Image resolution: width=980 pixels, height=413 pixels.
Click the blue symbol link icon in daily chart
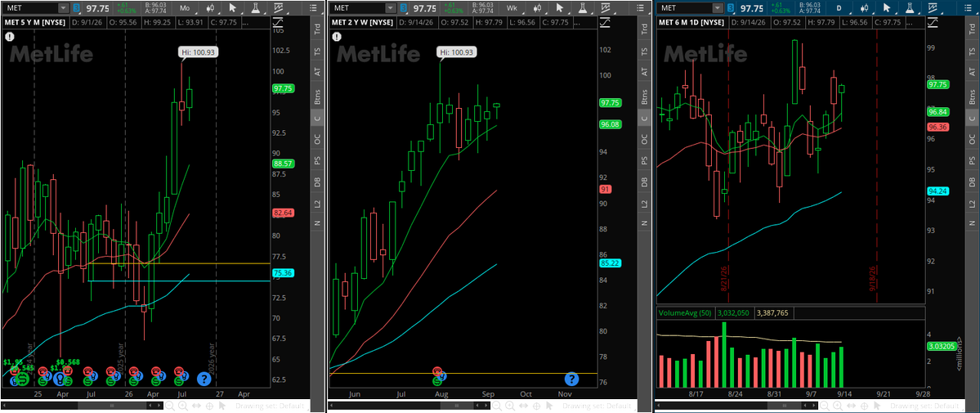730,8
